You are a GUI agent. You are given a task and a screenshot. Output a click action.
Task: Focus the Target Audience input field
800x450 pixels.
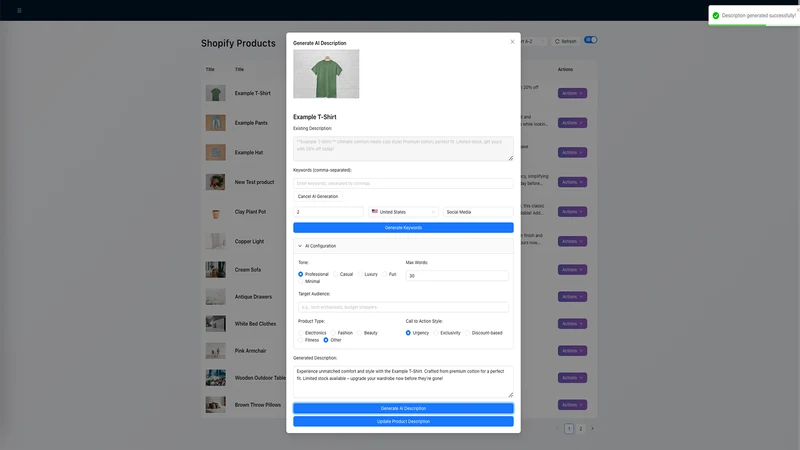(403, 307)
